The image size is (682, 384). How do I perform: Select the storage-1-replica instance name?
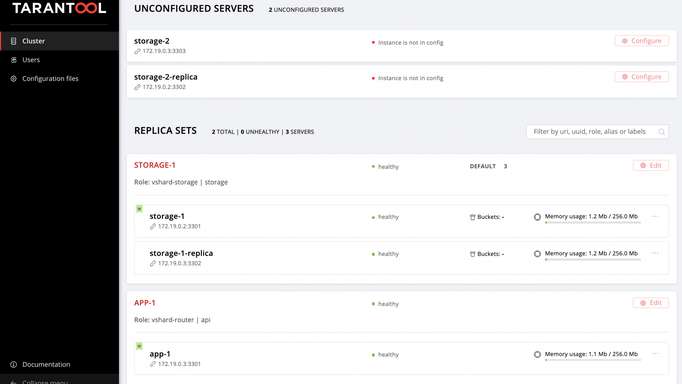[x=181, y=253]
